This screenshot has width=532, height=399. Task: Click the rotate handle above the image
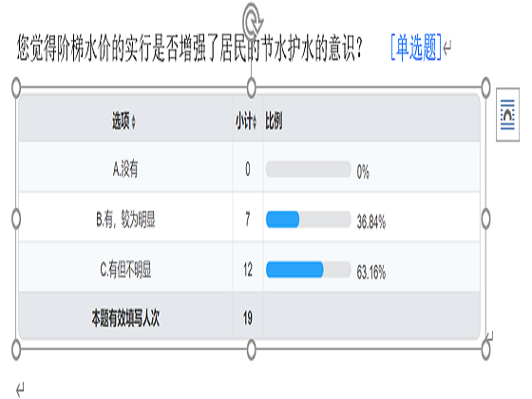click(x=253, y=18)
